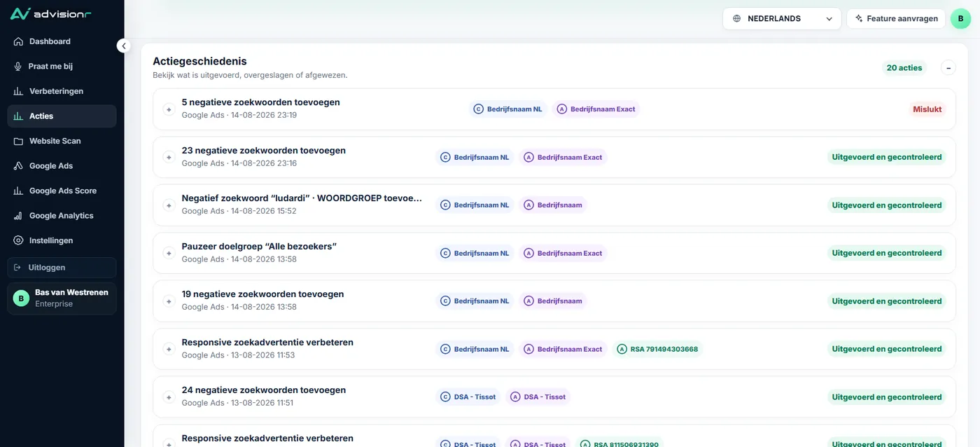Click Bedrijfsnaam NL tag on Responsive zoekadvertentie row
Image resolution: width=980 pixels, height=447 pixels.
[475, 349]
